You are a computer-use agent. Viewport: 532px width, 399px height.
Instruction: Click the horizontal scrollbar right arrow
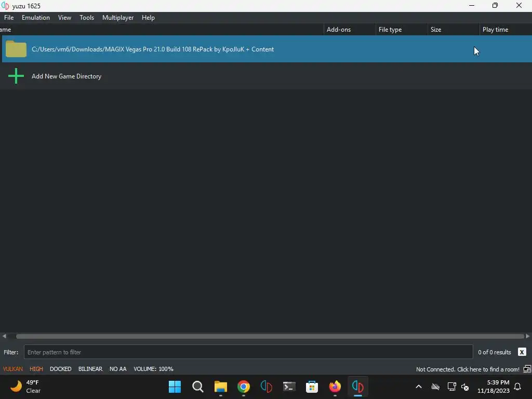coord(528,336)
